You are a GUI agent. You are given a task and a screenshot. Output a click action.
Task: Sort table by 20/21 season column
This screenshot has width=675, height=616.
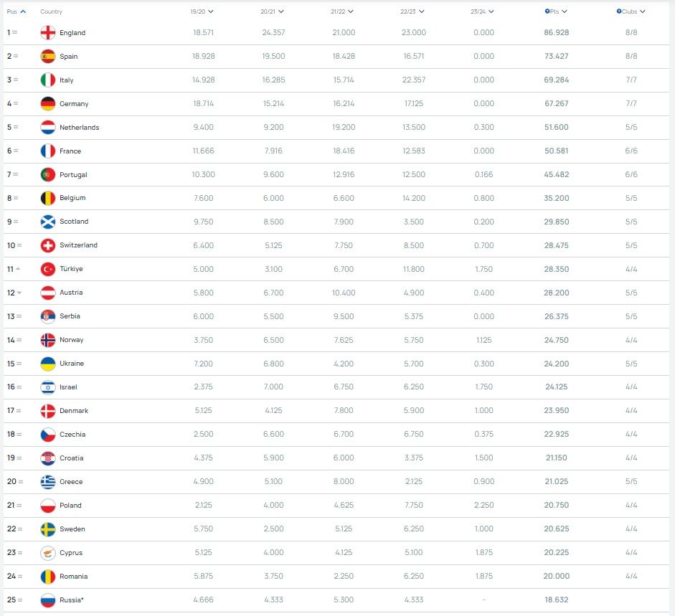pyautogui.click(x=272, y=11)
